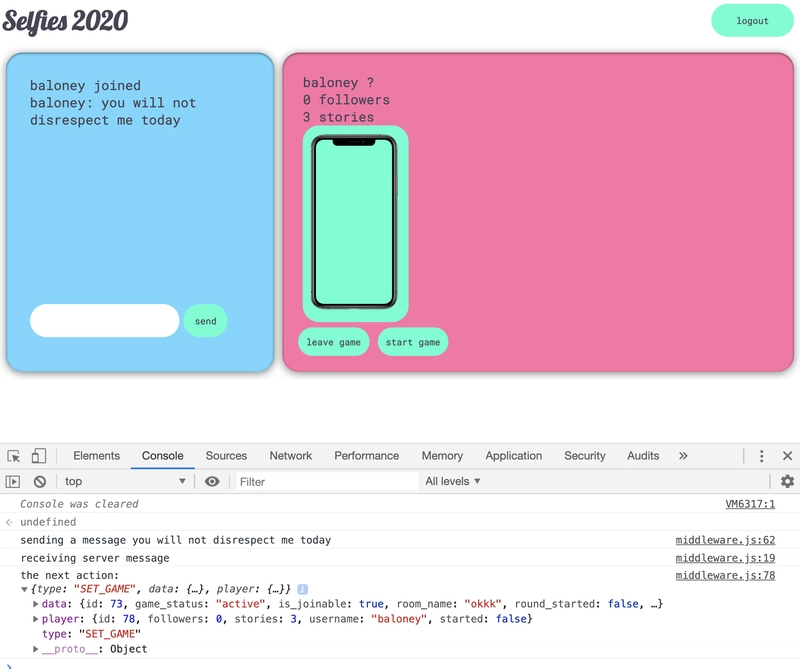Viewport: 800px width, 669px height.
Task: Click the info badge beside logged object
Action: (x=303, y=590)
